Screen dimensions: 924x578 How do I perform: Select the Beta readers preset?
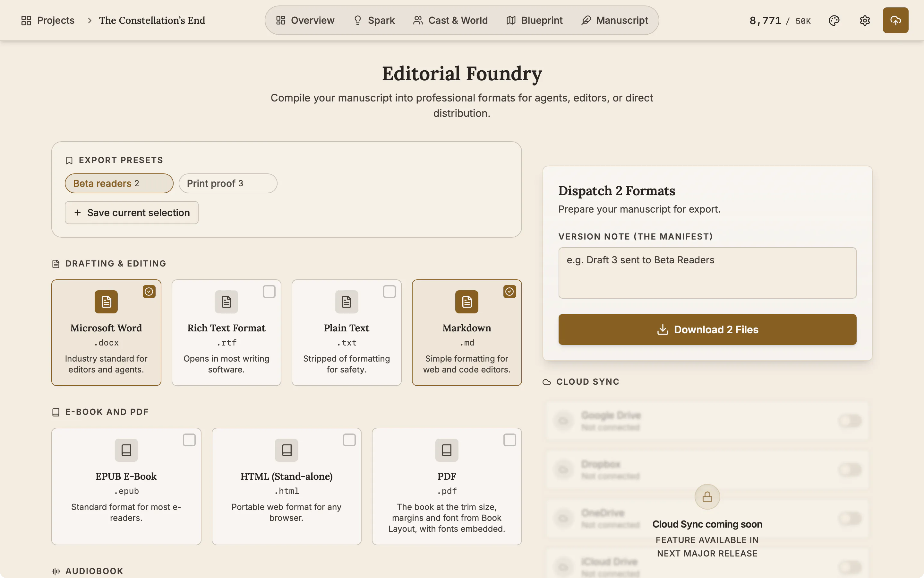point(119,183)
